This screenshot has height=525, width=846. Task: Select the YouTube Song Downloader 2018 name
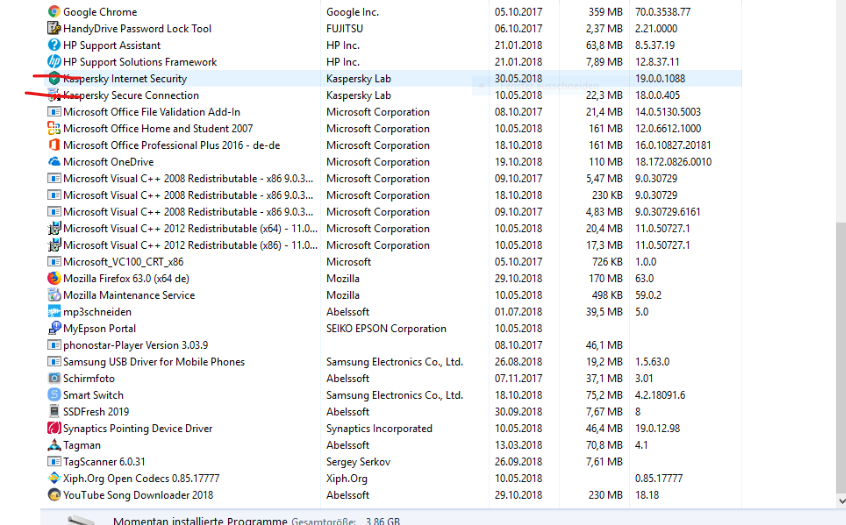(138, 495)
